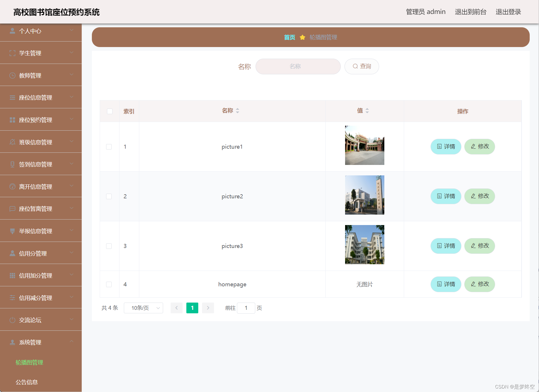Select the 个人中心 person icon in sidebar
The image size is (539, 392).
click(12, 30)
